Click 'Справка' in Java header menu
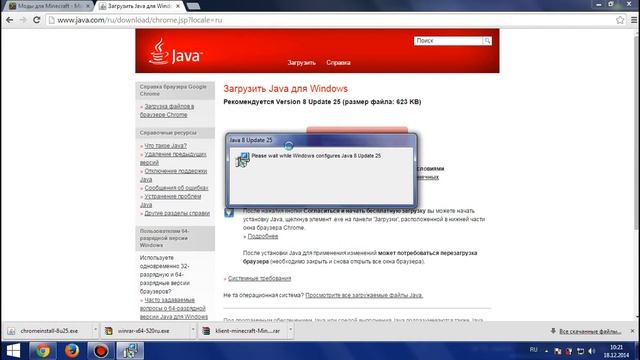The height and width of the screenshot is (360, 640). pyautogui.click(x=338, y=62)
